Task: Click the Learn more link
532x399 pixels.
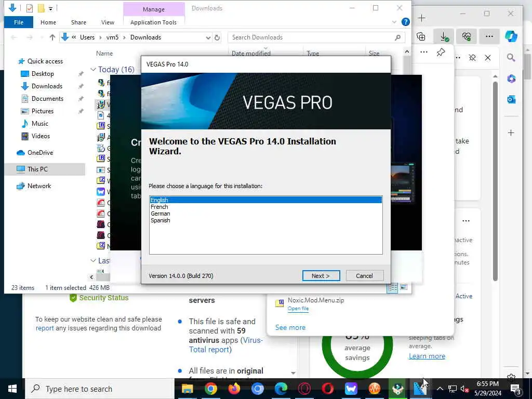Action: (427, 356)
